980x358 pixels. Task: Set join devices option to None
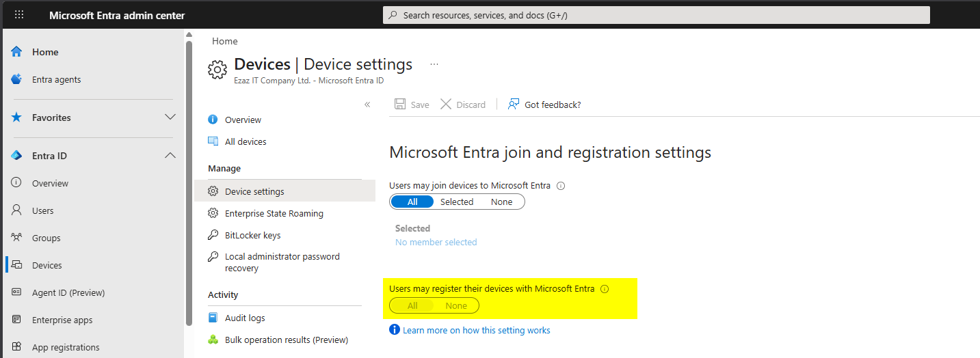click(501, 202)
